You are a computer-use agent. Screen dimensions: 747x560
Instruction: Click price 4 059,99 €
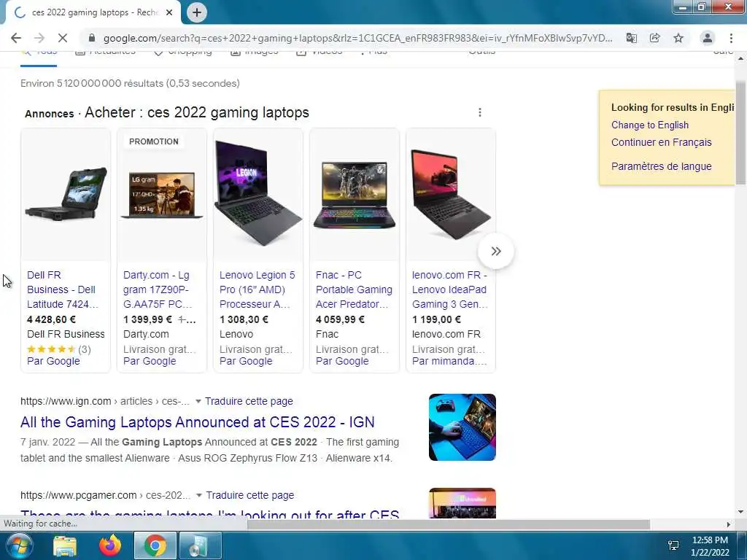click(340, 319)
